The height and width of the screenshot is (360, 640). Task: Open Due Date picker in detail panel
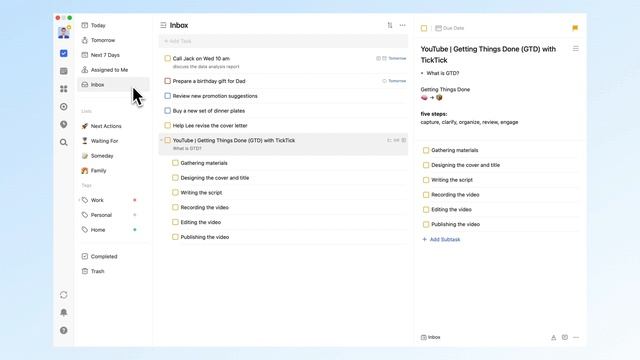(449, 28)
